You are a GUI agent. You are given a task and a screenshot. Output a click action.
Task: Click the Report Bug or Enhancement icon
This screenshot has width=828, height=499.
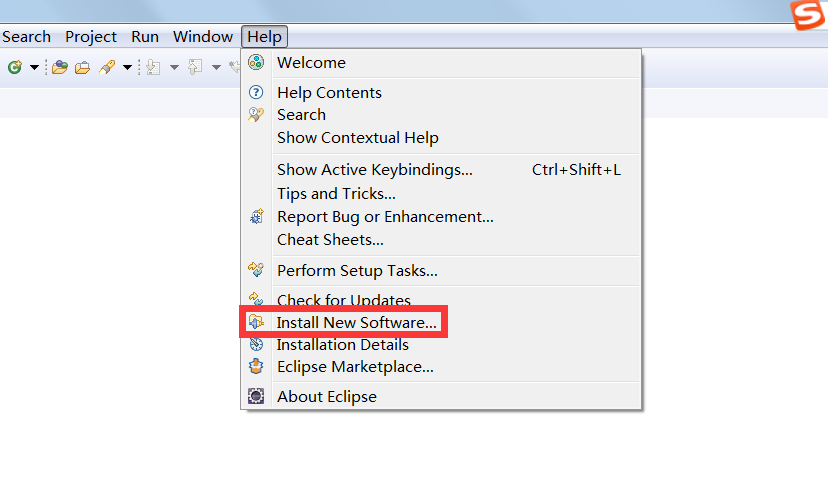[257, 216]
